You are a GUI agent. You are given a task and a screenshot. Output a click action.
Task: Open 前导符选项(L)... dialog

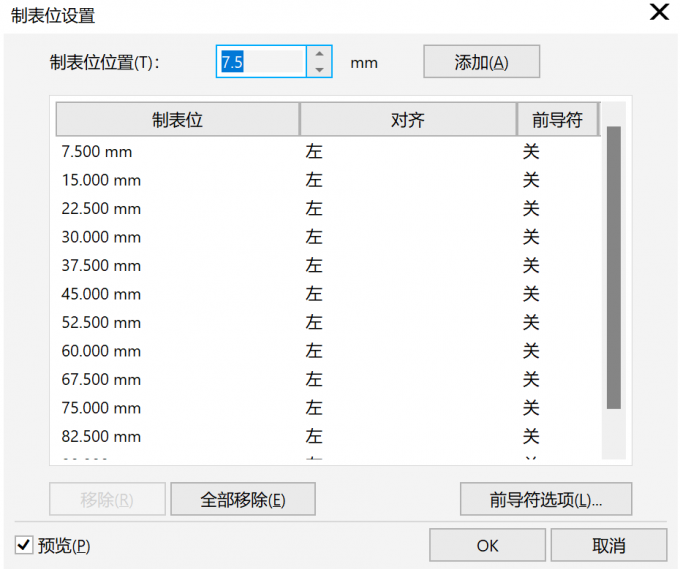(546, 499)
